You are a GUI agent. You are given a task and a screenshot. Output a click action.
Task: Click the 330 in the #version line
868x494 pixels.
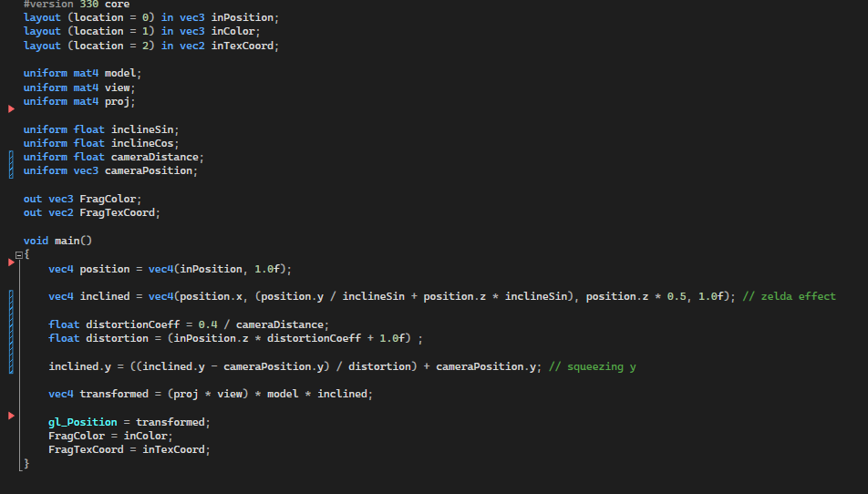tap(89, 5)
